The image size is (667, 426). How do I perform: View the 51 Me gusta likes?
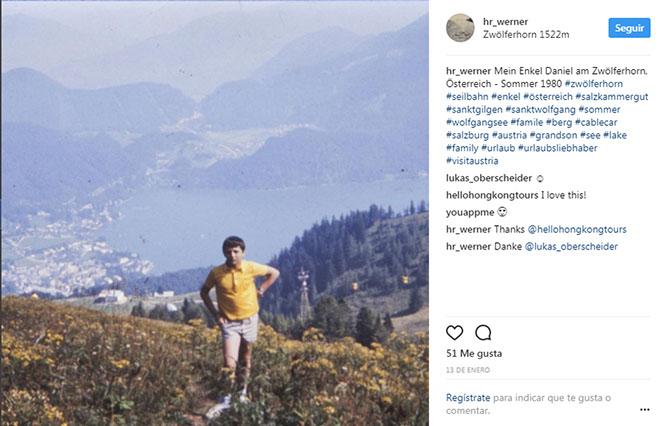pyautogui.click(x=473, y=354)
